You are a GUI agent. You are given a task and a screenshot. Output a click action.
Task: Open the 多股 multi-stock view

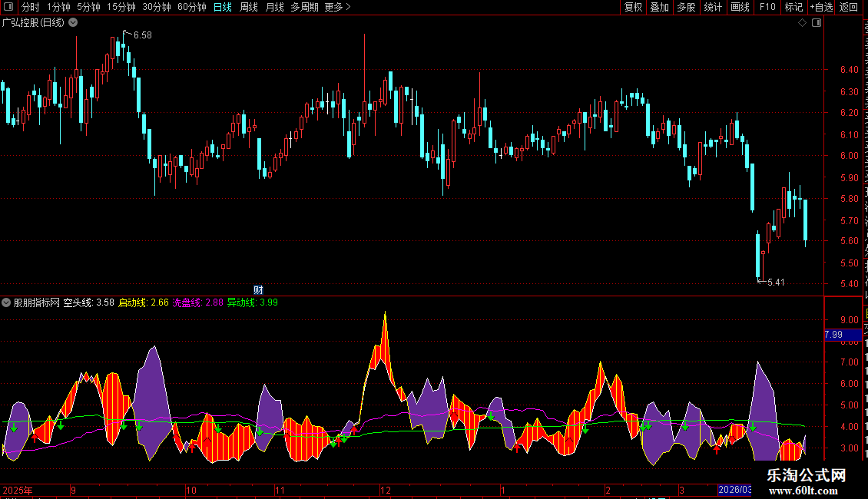687,7
